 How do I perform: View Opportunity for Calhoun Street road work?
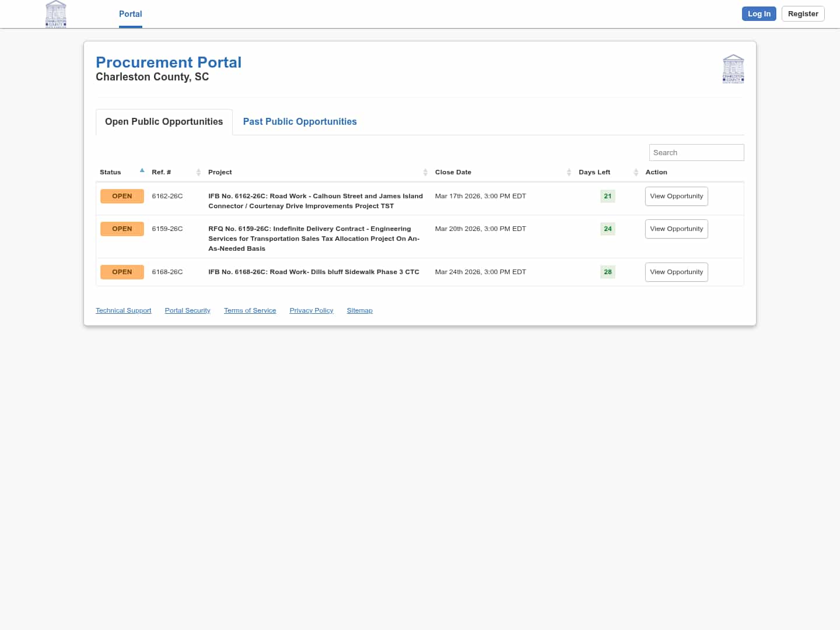pyautogui.click(x=676, y=196)
